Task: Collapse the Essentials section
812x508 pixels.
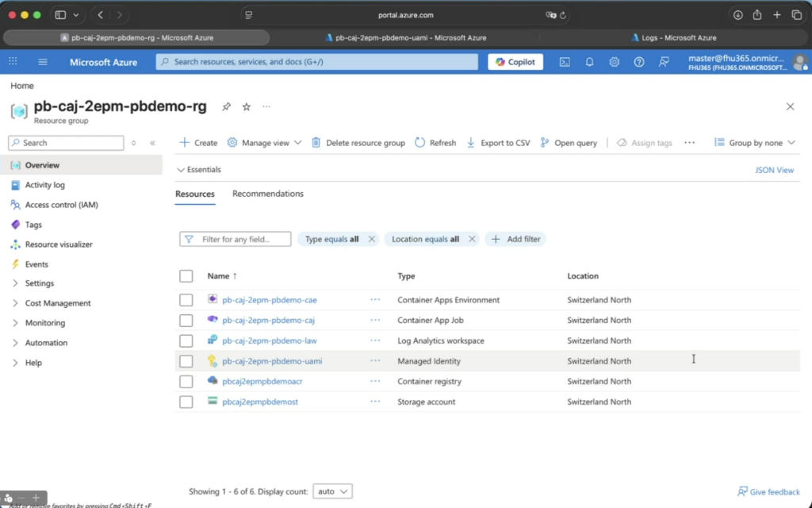Action: click(x=199, y=170)
